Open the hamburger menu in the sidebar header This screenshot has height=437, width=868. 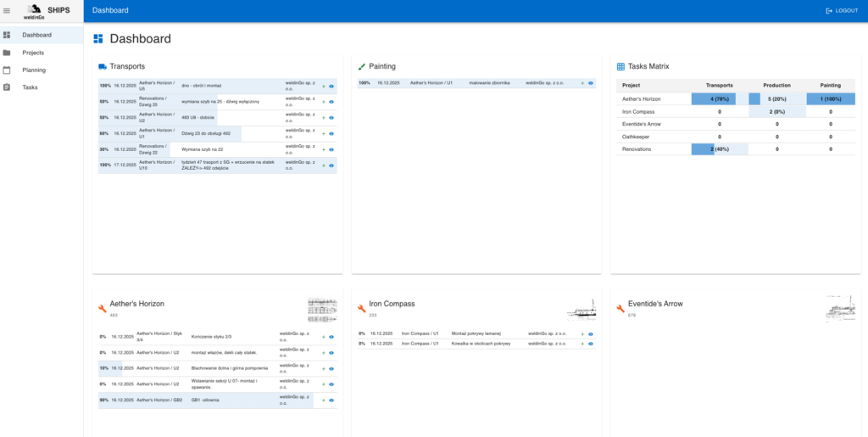click(x=7, y=10)
